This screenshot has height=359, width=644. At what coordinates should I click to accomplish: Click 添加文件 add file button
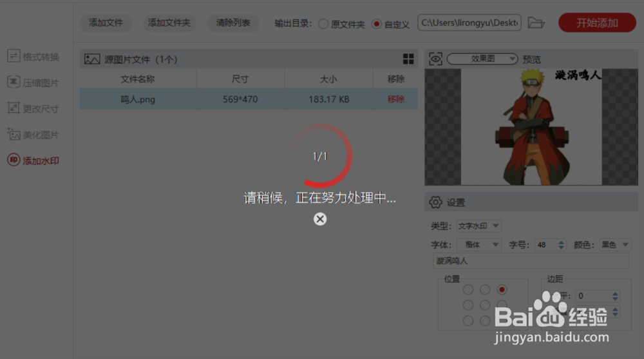[106, 23]
